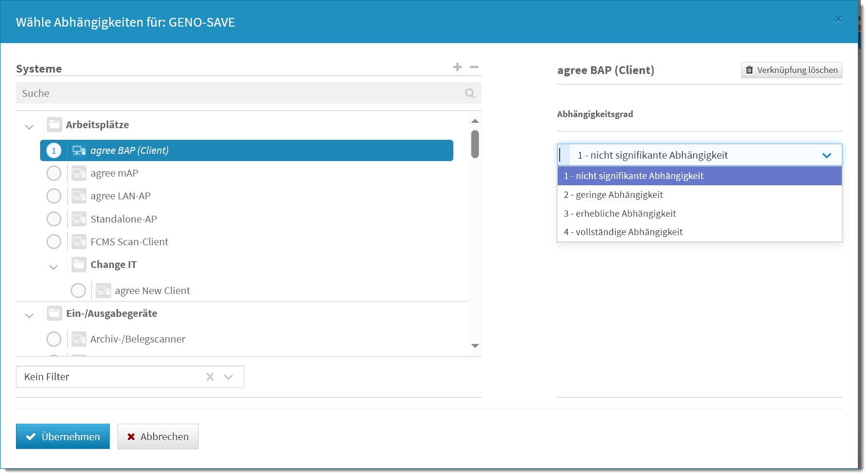
Task: Choose 4 - vollständige Abhängigkeit option
Action: coord(623,232)
